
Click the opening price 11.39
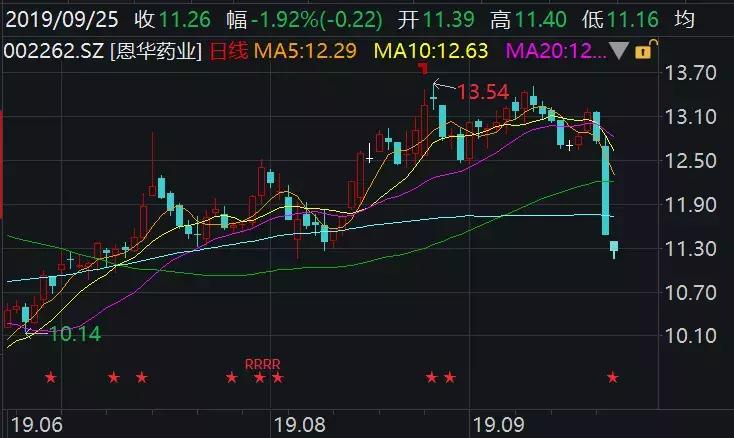click(448, 20)
